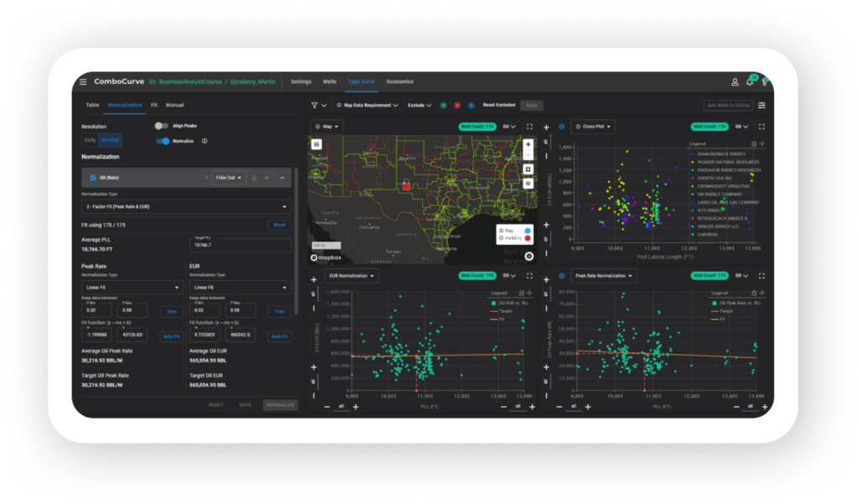Click the Reset button beside Fit using

[279, 225]
